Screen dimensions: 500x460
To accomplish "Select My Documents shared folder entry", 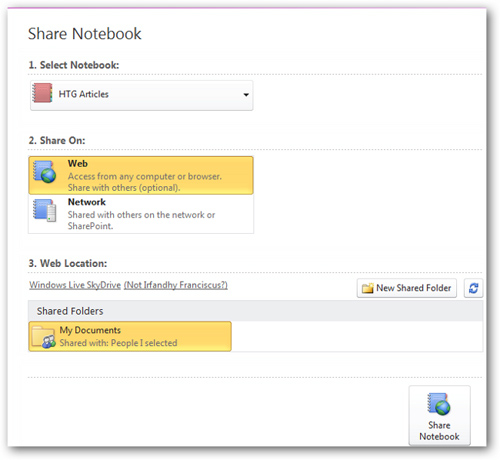I will coord(130,336).
